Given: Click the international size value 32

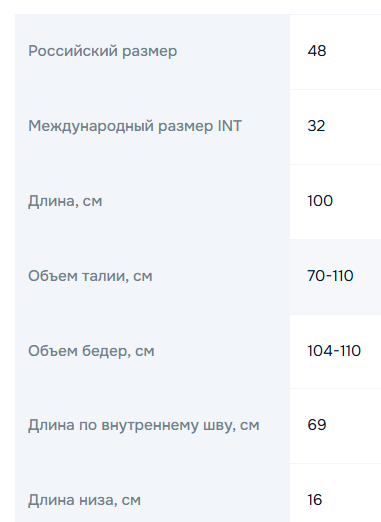Looking at the screenshot, I should 316,126.
